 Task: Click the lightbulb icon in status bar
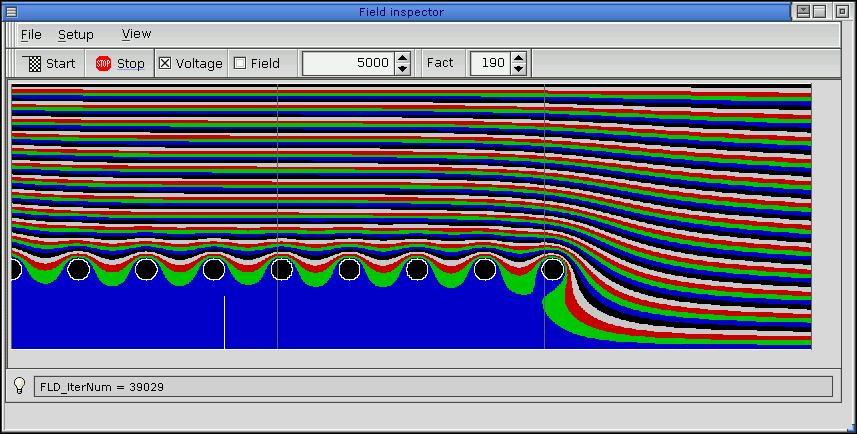point(19,386)
